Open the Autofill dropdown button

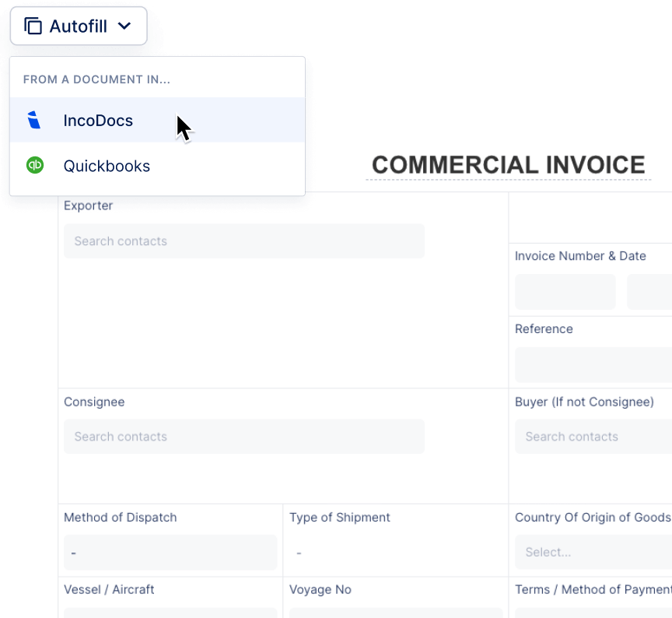(x=79, y=26)
